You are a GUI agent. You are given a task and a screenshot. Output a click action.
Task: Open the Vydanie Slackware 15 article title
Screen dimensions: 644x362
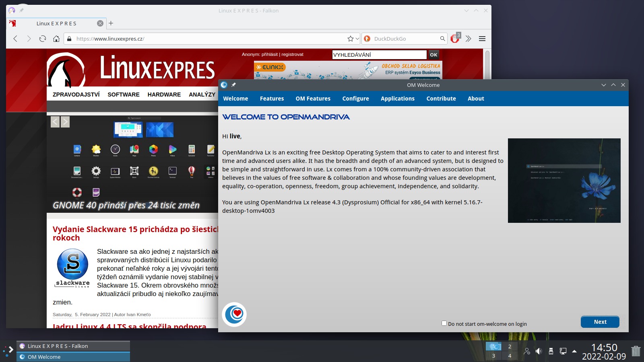[135, 233]
